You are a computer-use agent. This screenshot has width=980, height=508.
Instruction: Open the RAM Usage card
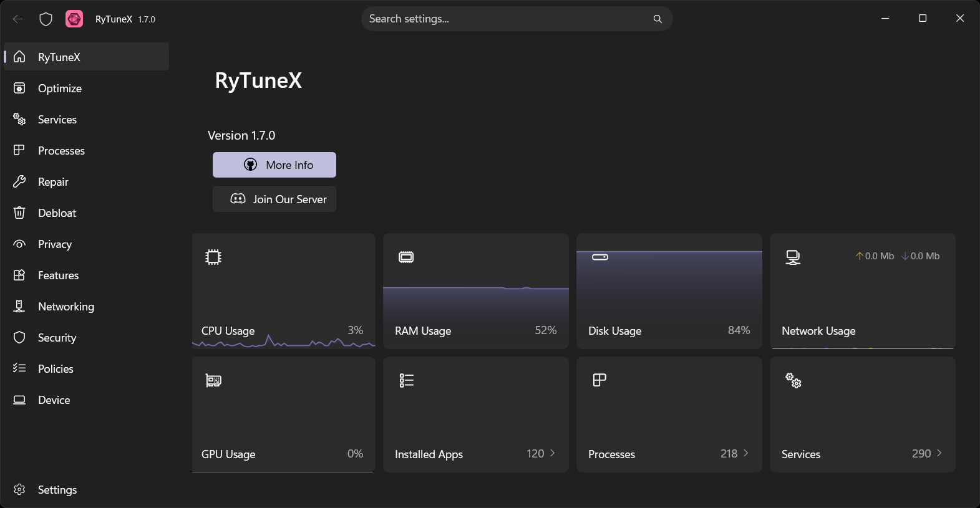pos(476,290)
